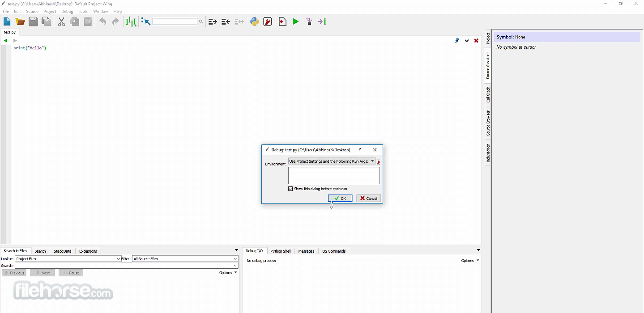Toggle 'Show this dialog before each run' checkbox
The image size is (644, 313).
point(290,189)
